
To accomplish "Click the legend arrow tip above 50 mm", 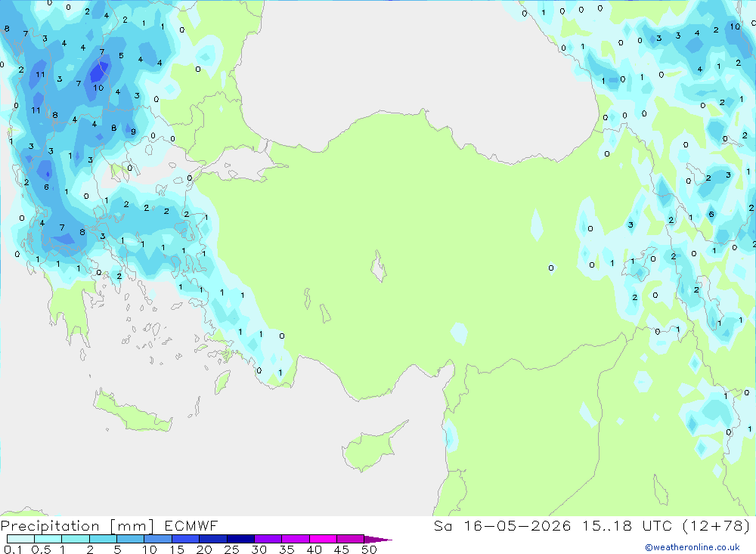I will coord(377,540).
